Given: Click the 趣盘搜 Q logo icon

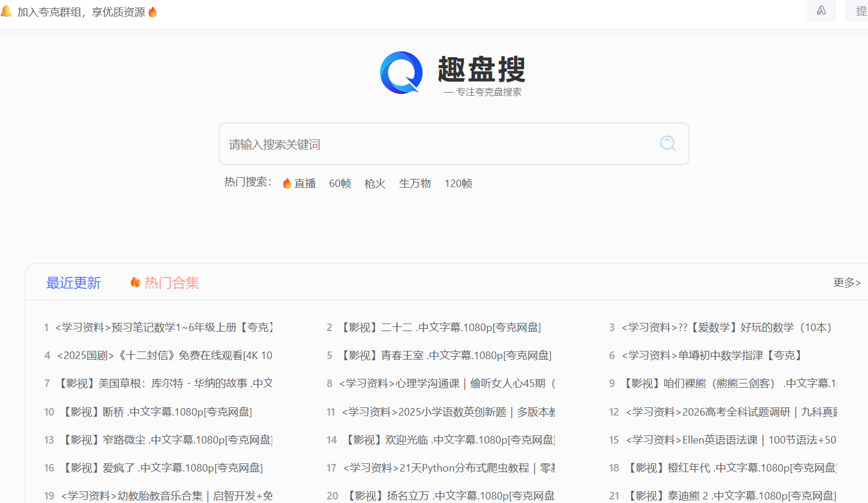Looking at the screenshot, I should point(401,72).
